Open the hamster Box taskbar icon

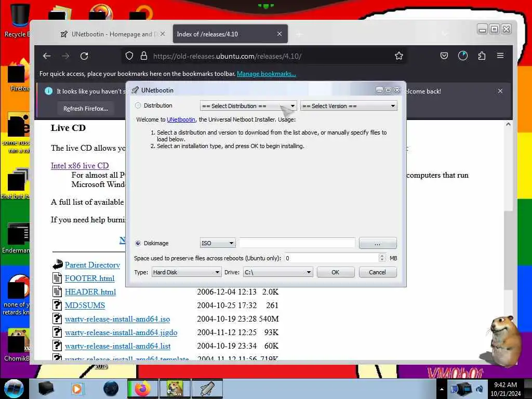[x=175, y=389]
